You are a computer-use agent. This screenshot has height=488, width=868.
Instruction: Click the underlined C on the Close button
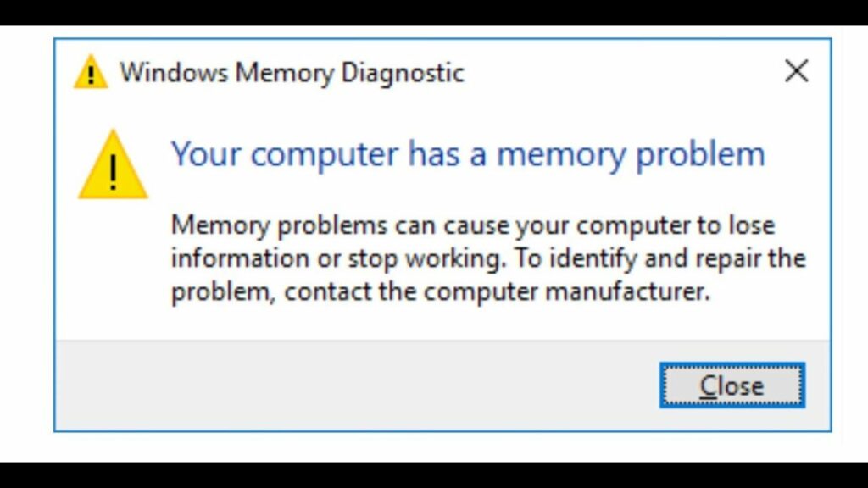click(x=708, y=385)
